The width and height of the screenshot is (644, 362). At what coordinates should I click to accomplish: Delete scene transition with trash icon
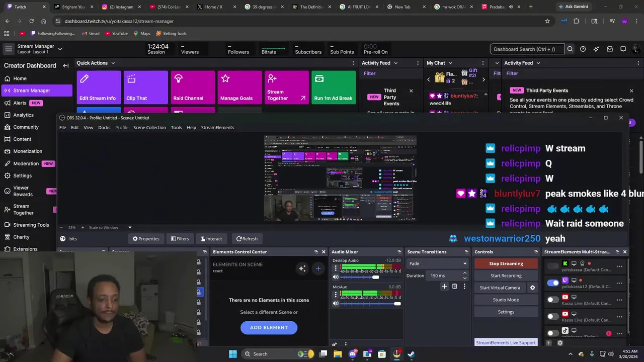click(454, 286)
